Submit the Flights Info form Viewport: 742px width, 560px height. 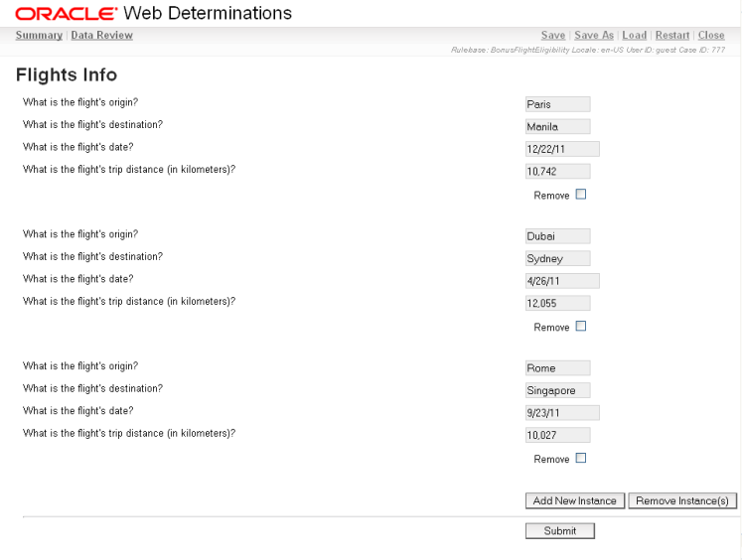(x=559, y=531)
